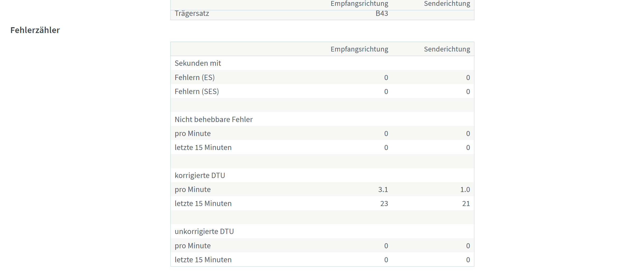
Task: Click Empfangsrichtung header in Fehlerzähler table
Action: tap(359, 49)
